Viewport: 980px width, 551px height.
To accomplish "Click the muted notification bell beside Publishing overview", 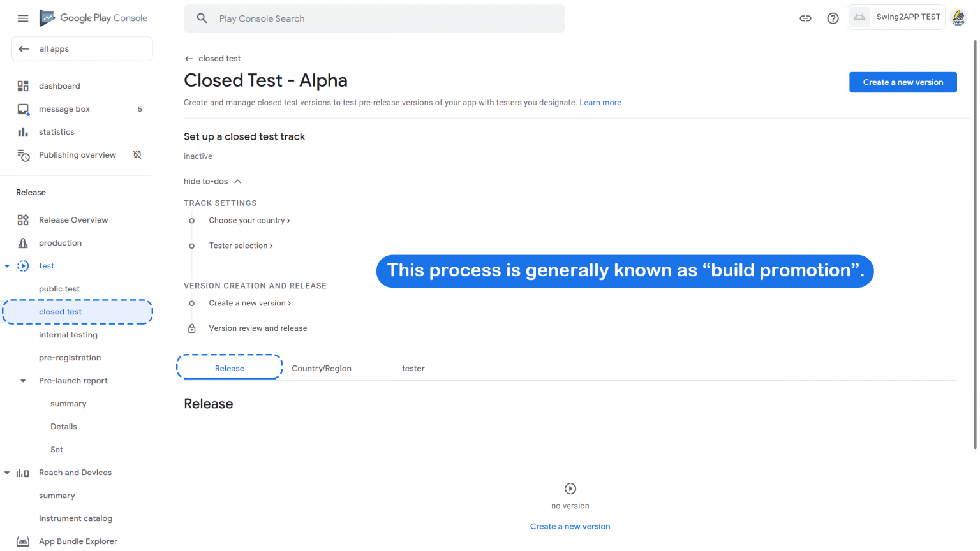I will tap(137, 154).
